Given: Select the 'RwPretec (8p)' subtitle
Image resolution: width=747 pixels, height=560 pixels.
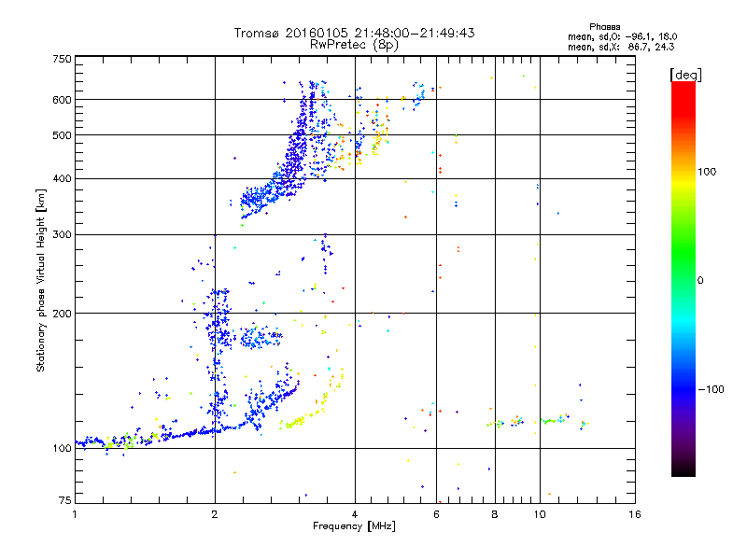Looking at the screenshot, I should pos(354,45).
